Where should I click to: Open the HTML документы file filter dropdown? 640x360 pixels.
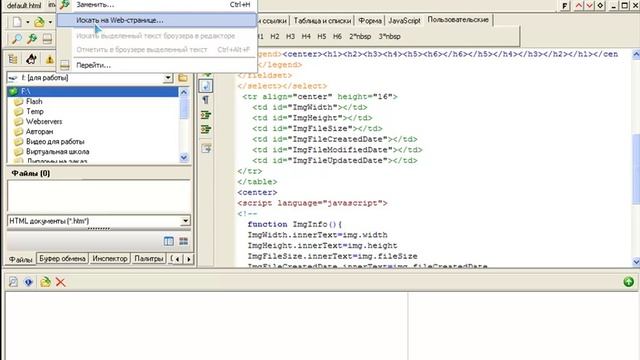tap(185, 221)
